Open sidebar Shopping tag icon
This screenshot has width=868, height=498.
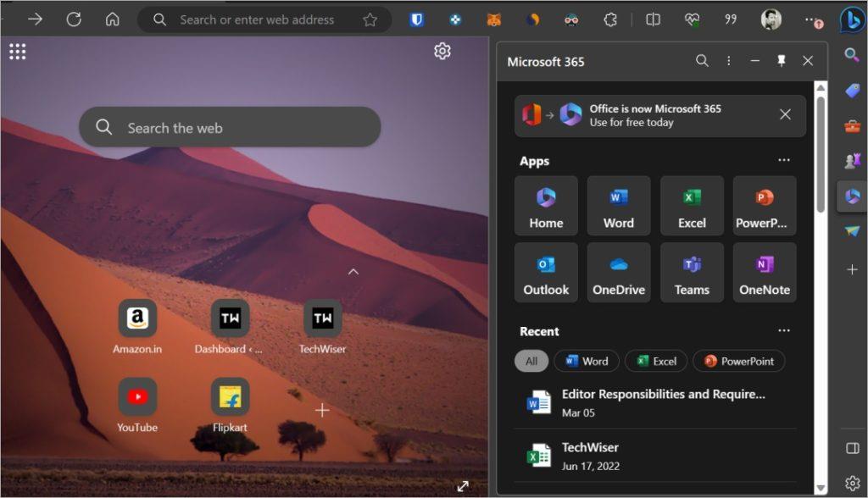tap(852, 90)
